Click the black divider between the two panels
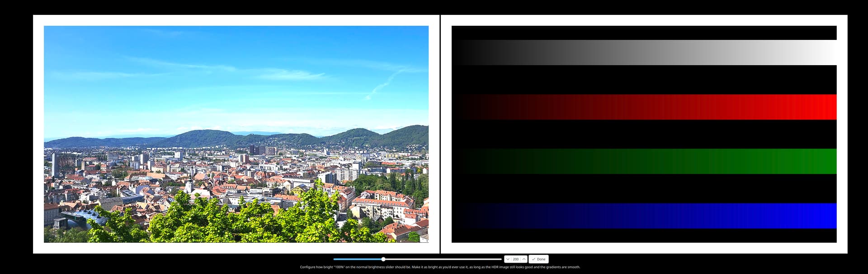The image size is (868, 274). [440, 134]
